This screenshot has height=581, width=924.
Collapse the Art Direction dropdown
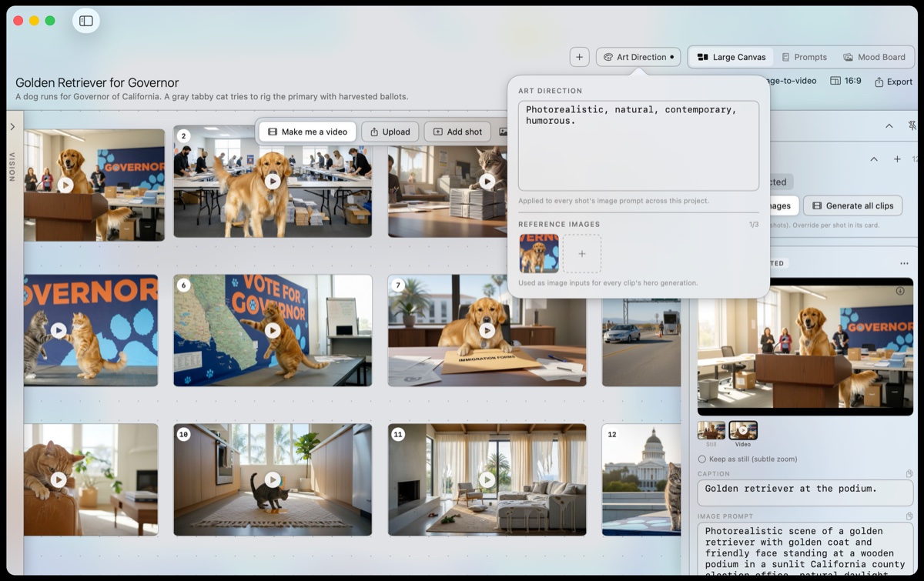638,57
